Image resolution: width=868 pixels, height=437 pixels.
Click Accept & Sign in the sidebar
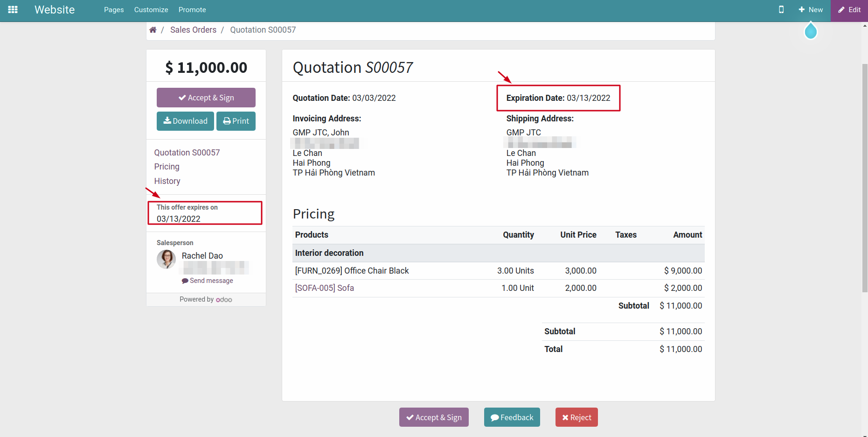coord(206,97)
